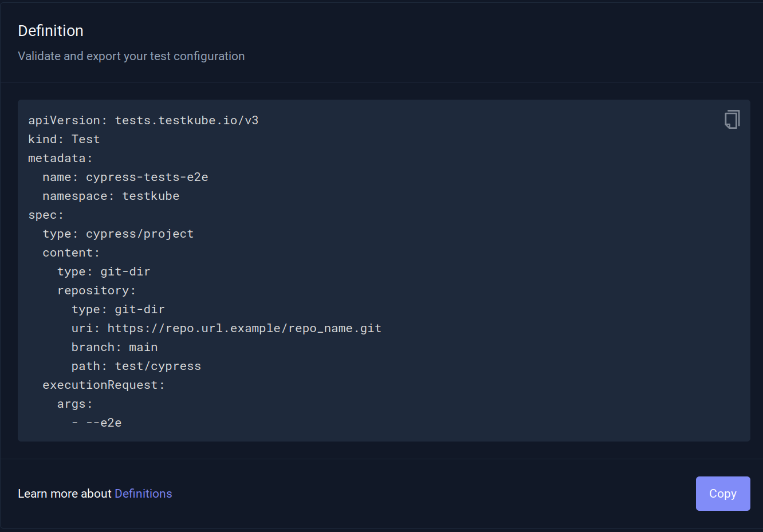Click the '- --e2e' argument line
763x532 pixels.
[x=97, y=423]
